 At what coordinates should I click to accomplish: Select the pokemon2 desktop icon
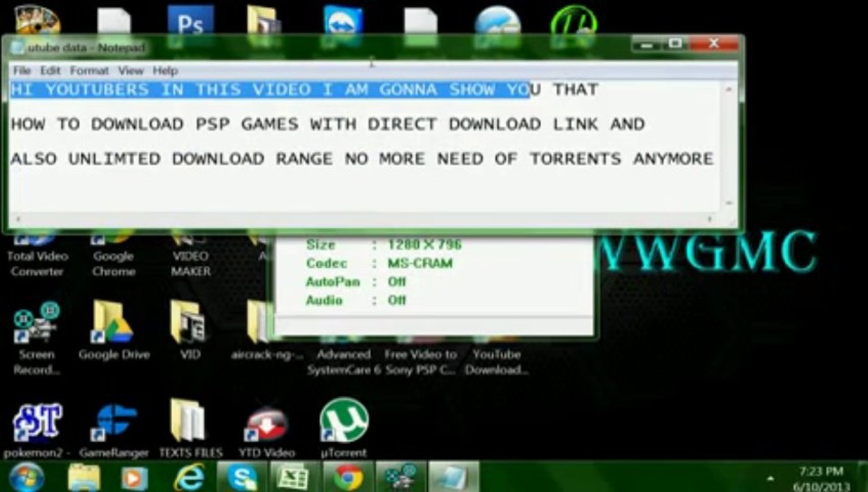tap(38, 429)
